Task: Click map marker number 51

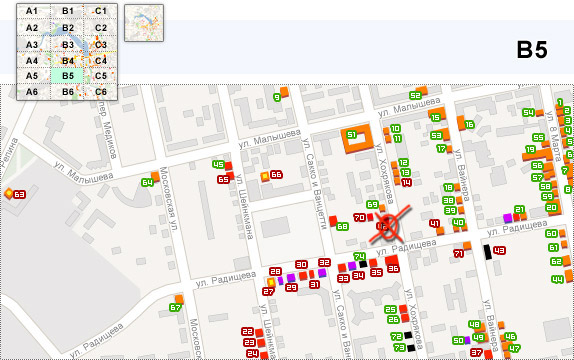Action: 351,134
